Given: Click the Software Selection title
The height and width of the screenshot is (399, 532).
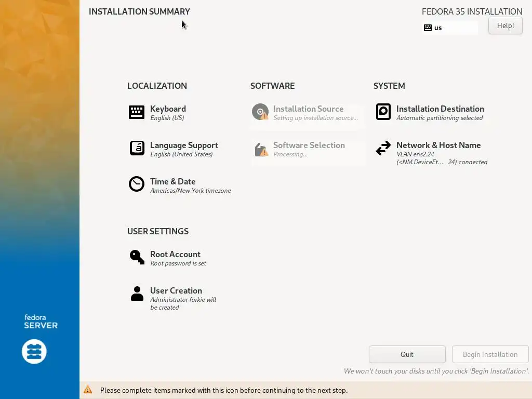Looking at the screenshot, I should click(309, 145).
